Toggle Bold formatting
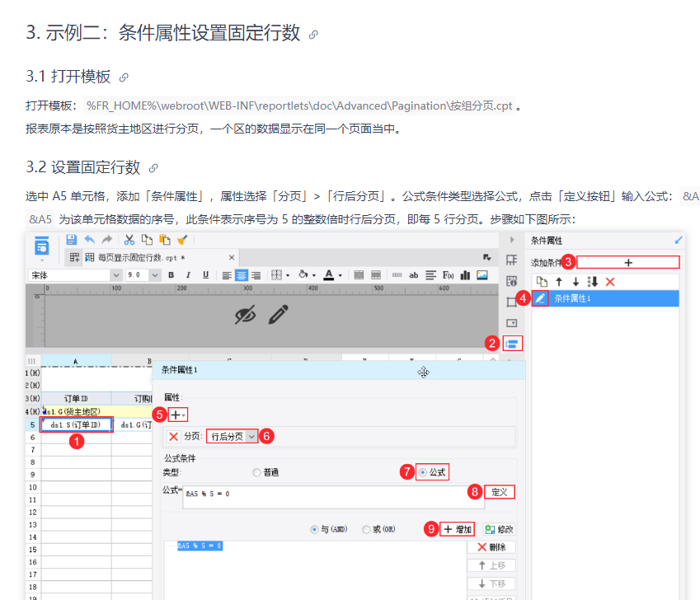The image size is (700, 600). point(171,275)
